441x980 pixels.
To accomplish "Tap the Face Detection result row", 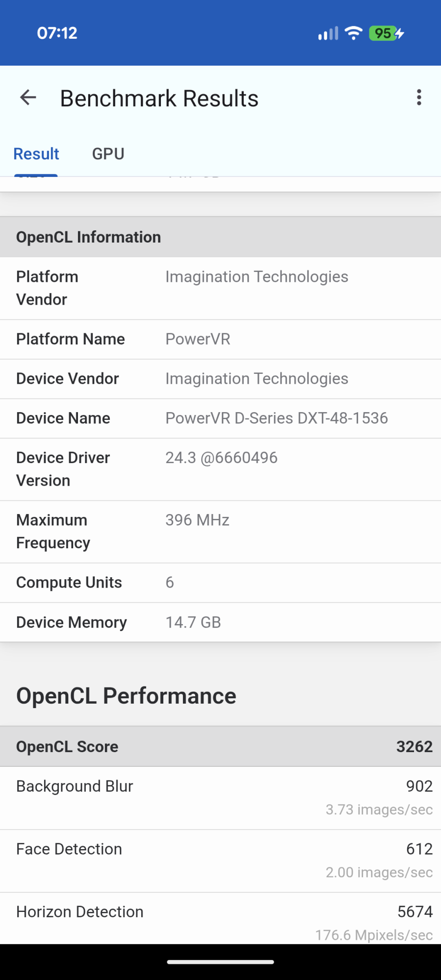I will (220, 860).
